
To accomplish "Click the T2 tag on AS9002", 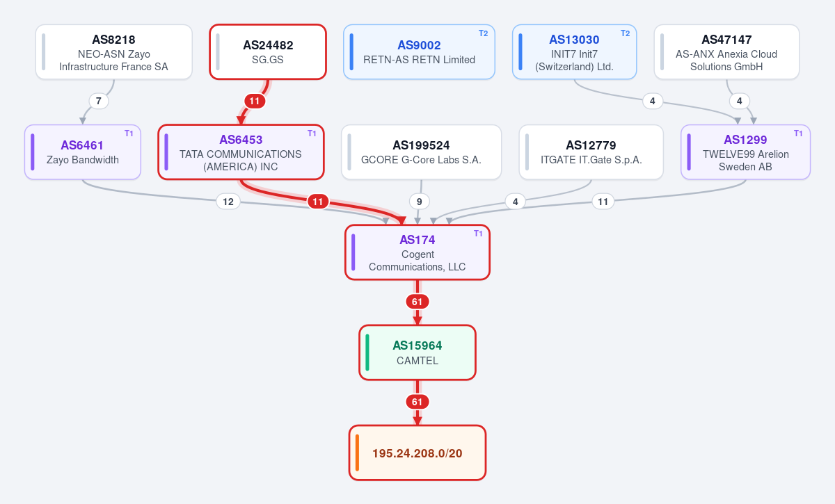I will (x=483, y=33).
